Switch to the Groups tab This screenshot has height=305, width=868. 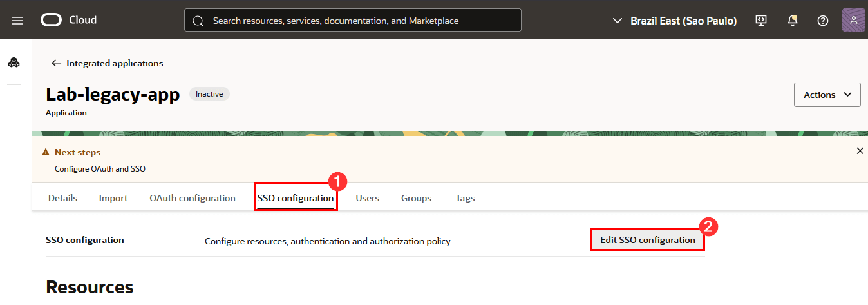(416, 198)
